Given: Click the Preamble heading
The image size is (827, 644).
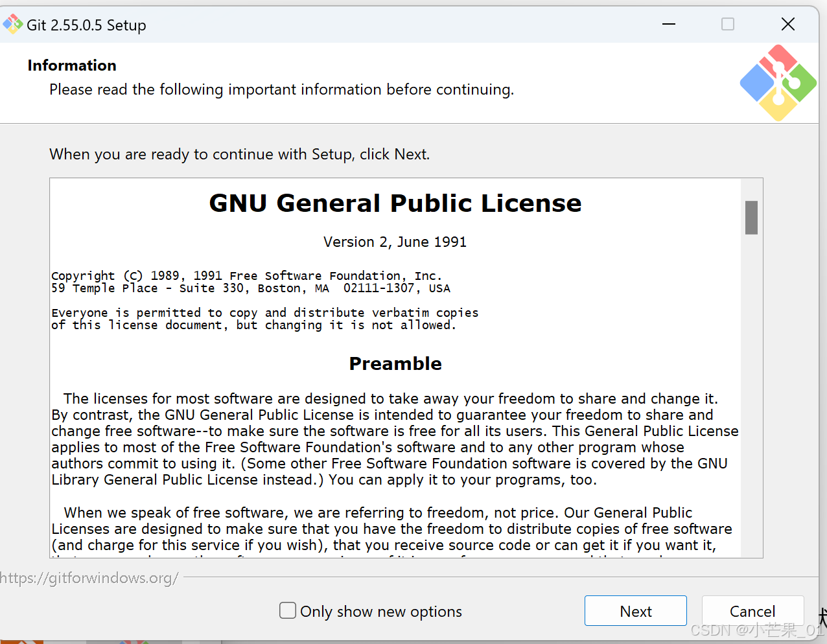Looking at the screenshot, I should point(395,363).
